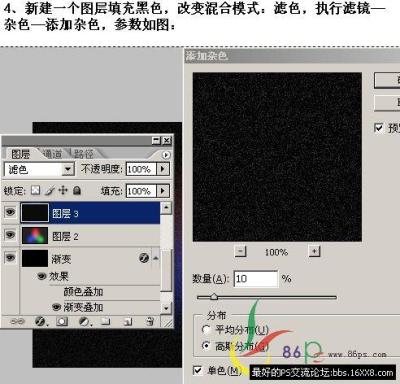
Task: Click the lock transparent pixels icon
Action: click(36, 190)
